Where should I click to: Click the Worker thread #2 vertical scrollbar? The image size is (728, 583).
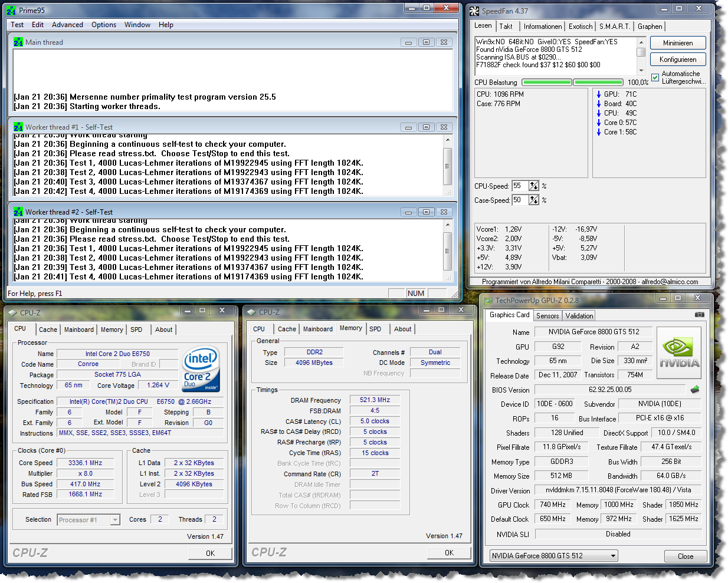(448, 251)
